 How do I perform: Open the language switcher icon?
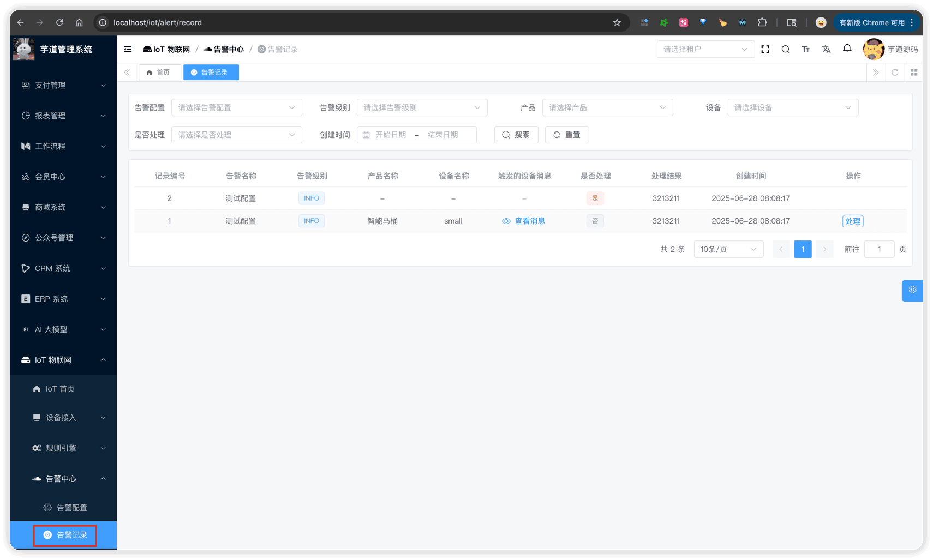(x=826, y=49)
